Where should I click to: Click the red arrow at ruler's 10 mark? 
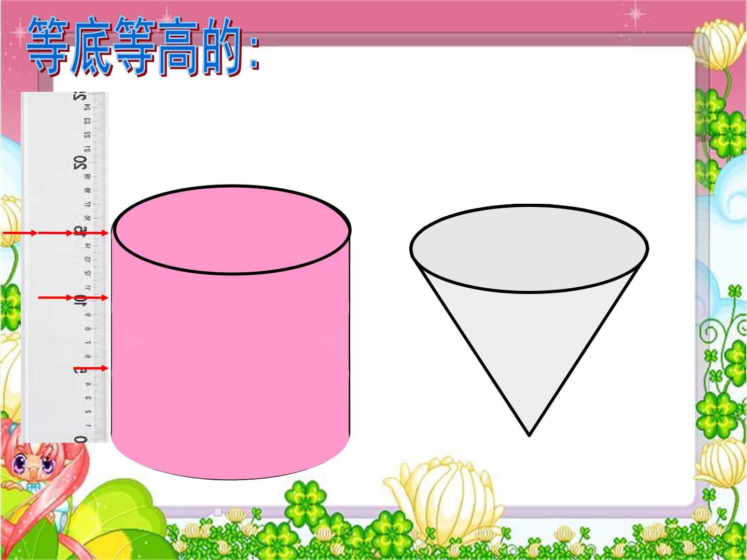(x=74, y=298)
